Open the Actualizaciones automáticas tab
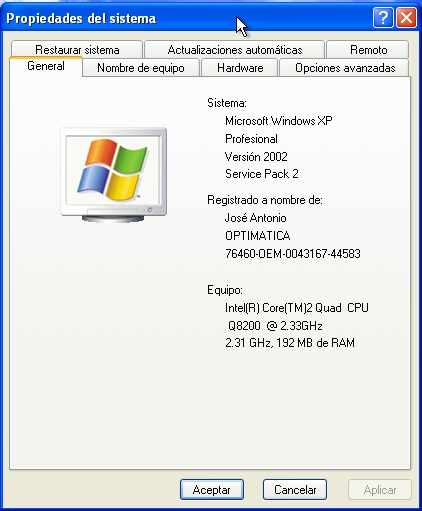Screen dimensions: 422x511 [x=235, y=50]
